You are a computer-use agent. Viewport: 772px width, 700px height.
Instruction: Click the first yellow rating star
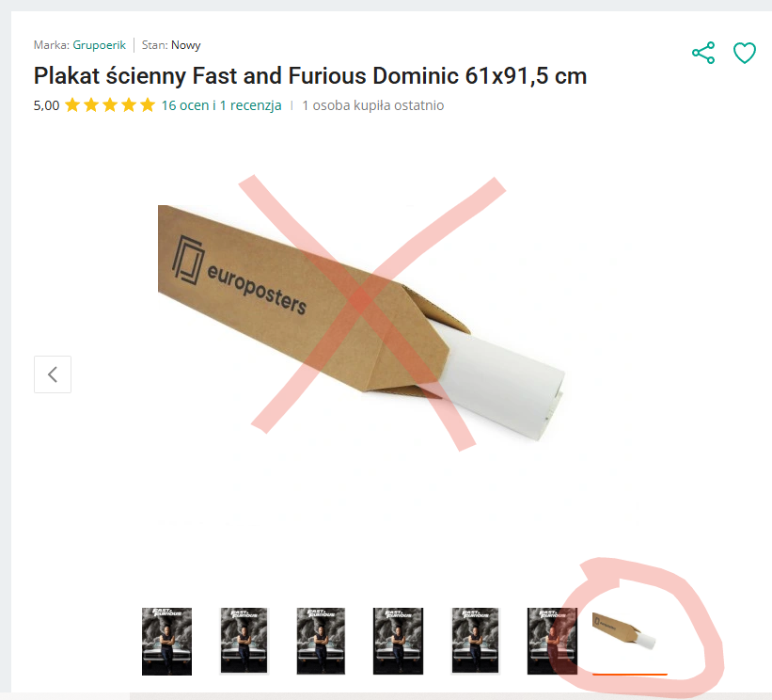72,105
